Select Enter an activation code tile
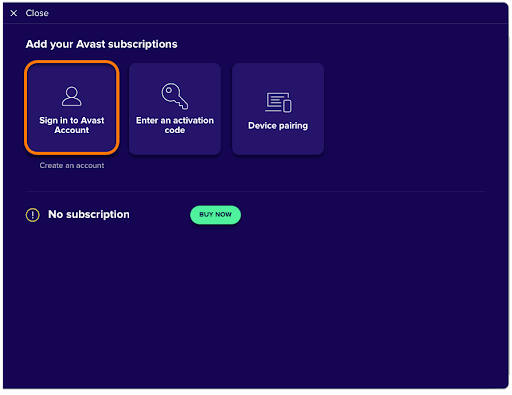512x395 pixels. click(175, 109)
